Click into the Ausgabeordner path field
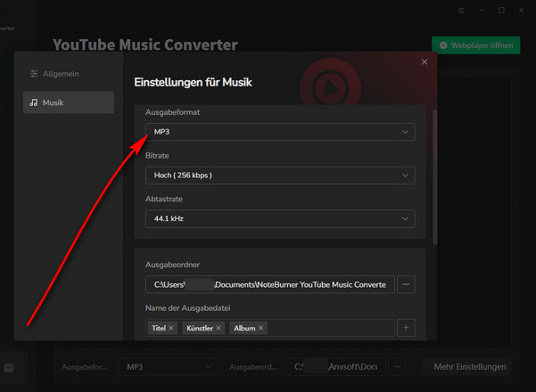Viewport: 536px width, 392px height. [x=270, y=284]
